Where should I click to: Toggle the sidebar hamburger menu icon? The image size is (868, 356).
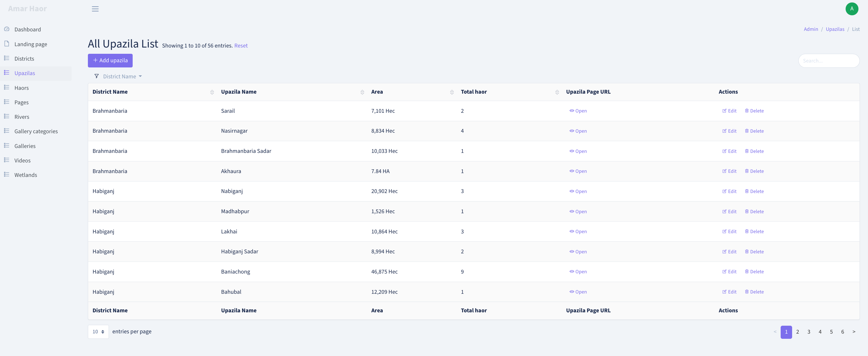click(x=95, y=9)
